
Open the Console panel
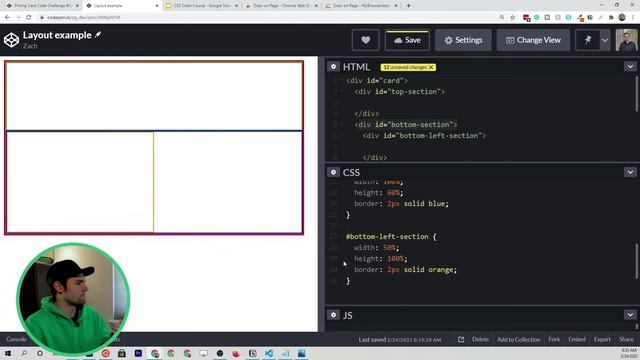[16, 340]
